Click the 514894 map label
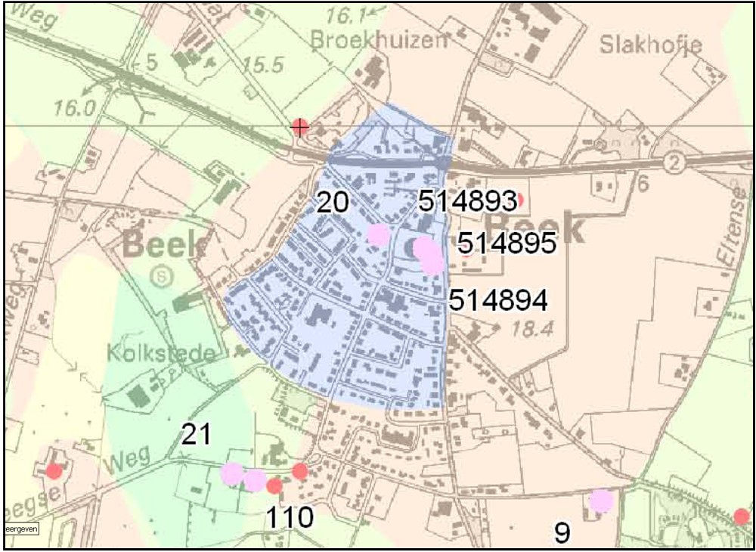The height and width of the screenshot is (552, 756). [x=497, y=300]
